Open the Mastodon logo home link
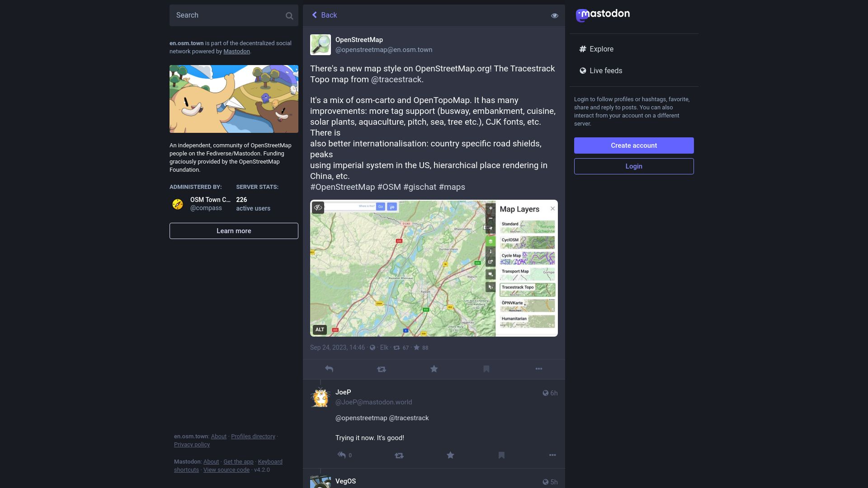This screenshot has height=488, width=868. [603, 15]
